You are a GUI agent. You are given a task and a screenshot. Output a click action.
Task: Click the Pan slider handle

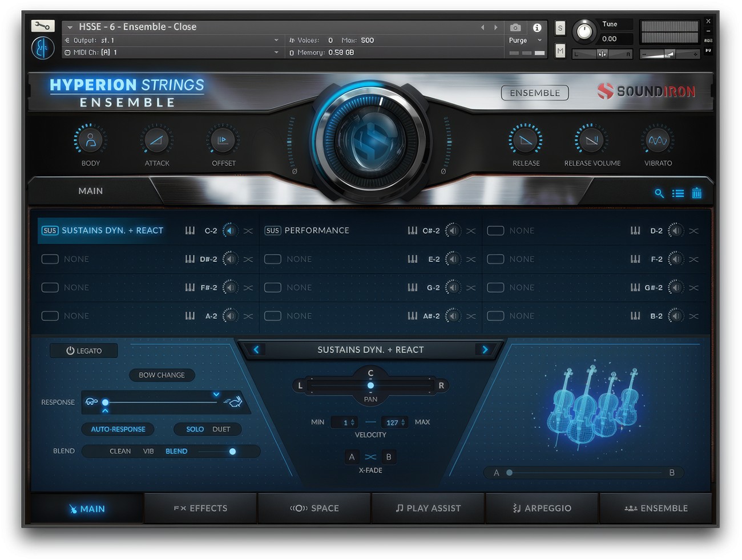pos(370,385)
